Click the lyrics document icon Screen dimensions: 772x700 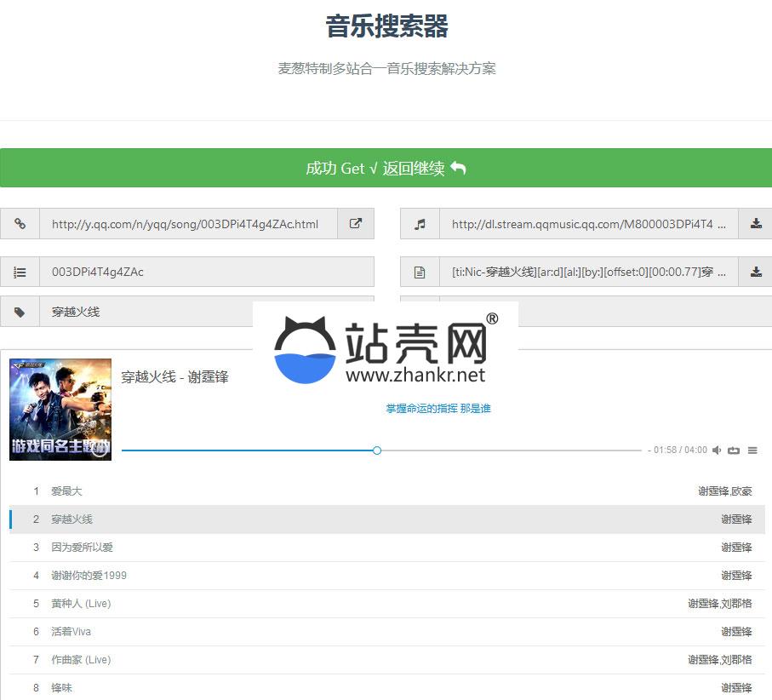(x=419, y=272)
